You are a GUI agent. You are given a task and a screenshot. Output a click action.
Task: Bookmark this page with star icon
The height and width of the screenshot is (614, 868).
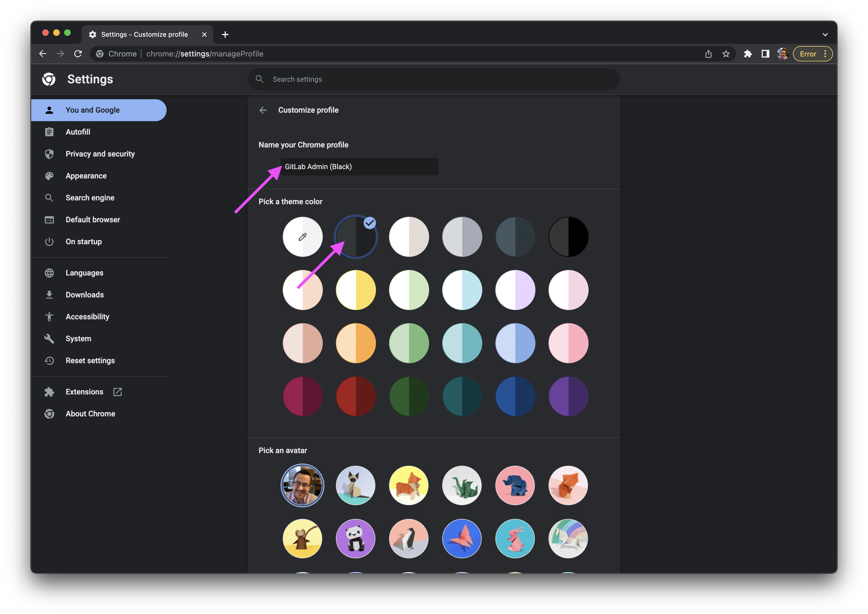pos(726,54)
